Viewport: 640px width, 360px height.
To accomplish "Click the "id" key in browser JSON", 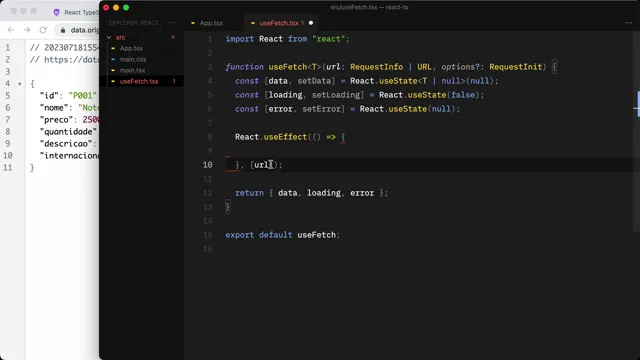I will [49, 96].
